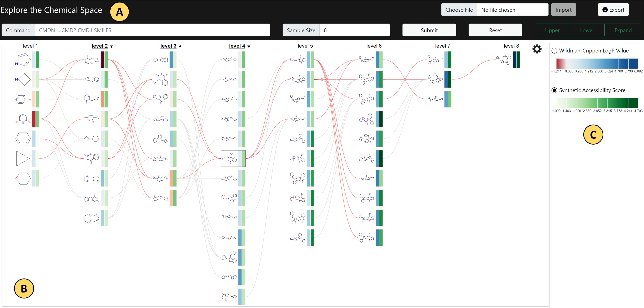Select the Lower mode in the top bar
Screen dimensions: 644x308
click(x=587, y=30)
